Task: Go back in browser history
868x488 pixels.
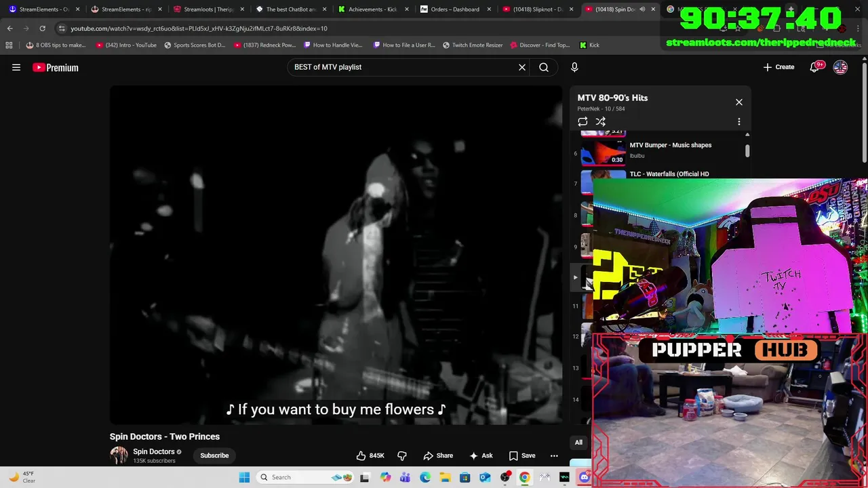Action: pyautogui.click(x=9, y=28)
